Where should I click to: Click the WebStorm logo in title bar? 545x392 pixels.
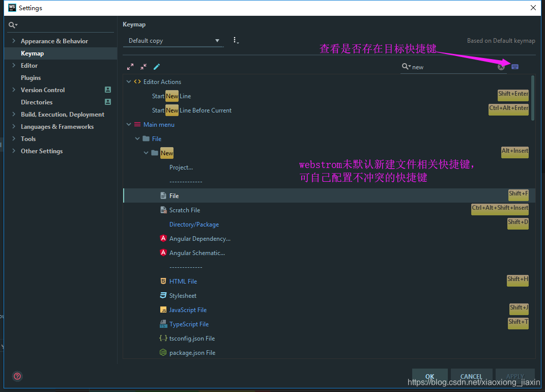[x=12, y=8]
